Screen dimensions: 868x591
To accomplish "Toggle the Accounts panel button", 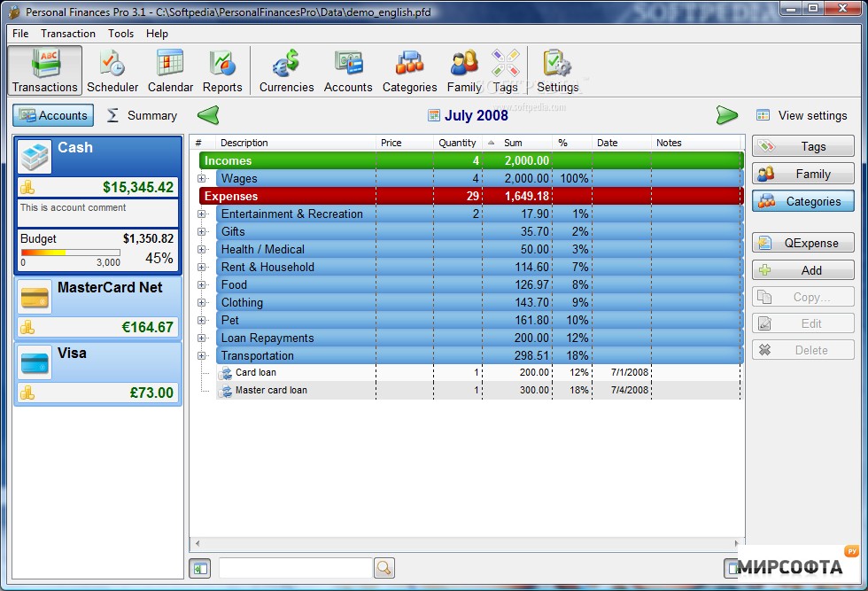I will pyautogui.click(x=53, y=115).
